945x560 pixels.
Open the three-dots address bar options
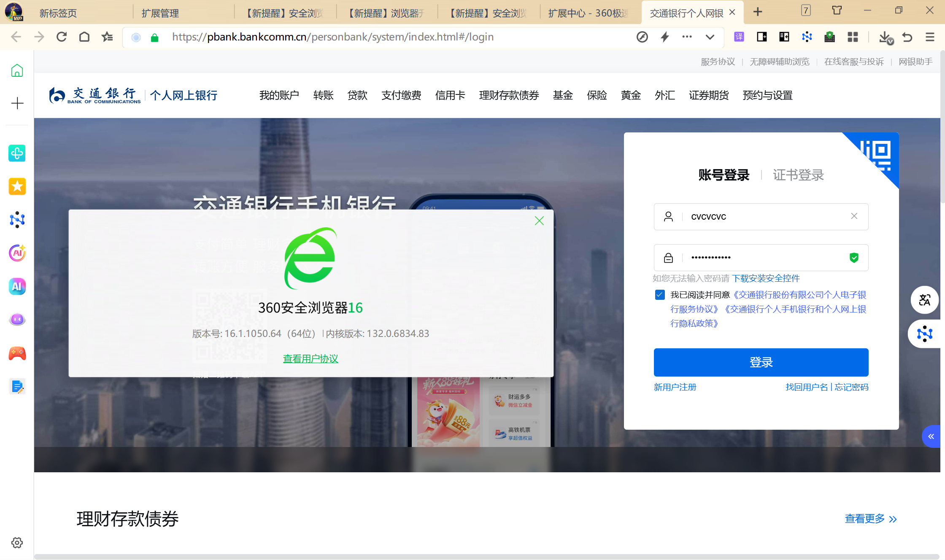click(x=687, y=37)
